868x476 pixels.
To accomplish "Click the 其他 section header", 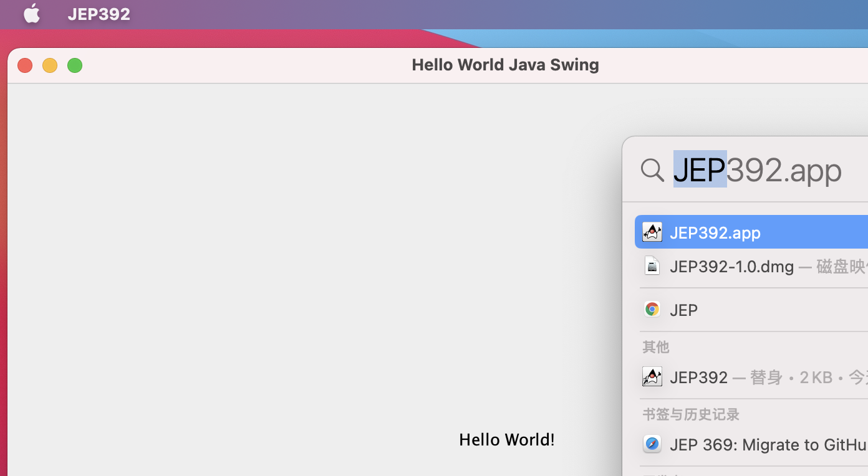I will tap(655, 347).
